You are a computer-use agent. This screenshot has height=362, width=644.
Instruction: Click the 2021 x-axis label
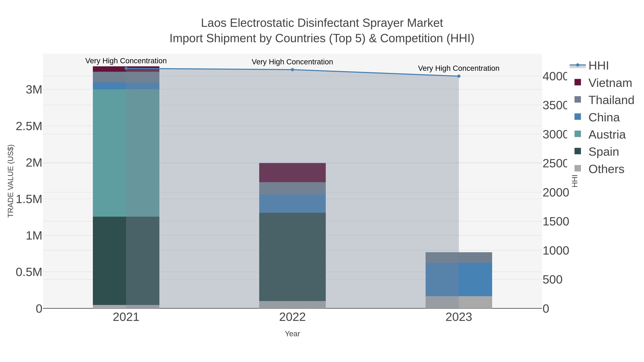[x=126, y=317]
